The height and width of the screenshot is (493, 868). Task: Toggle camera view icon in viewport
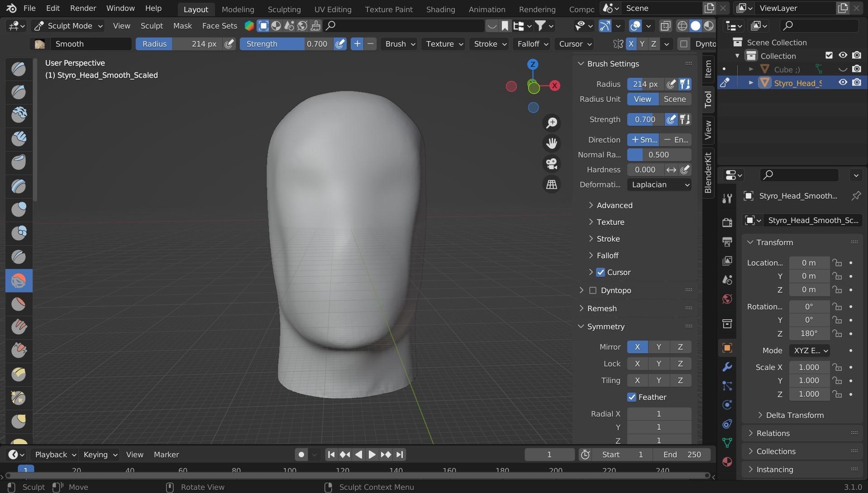pos(552,164)
